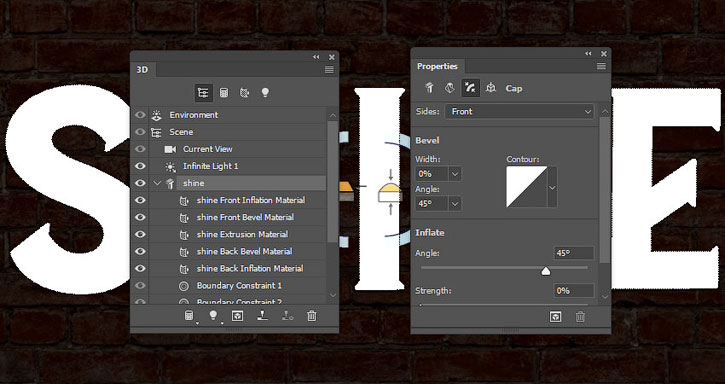Image resolution: width=725 pixels, height=384 pixels.
Task: Select Boundary Constraint 1
Action: [x=238, y=286]
